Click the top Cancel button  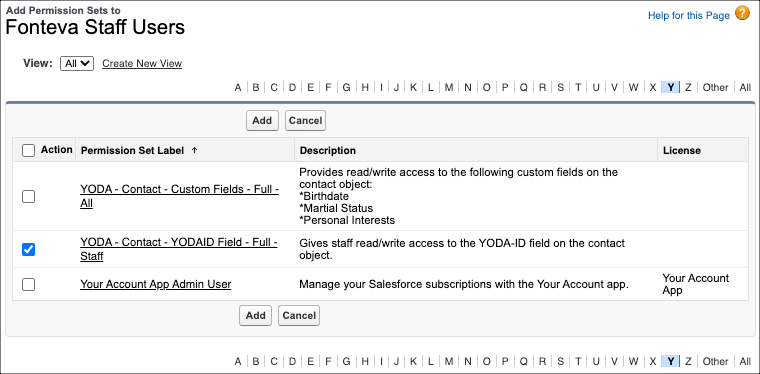(x=305, y=121)
